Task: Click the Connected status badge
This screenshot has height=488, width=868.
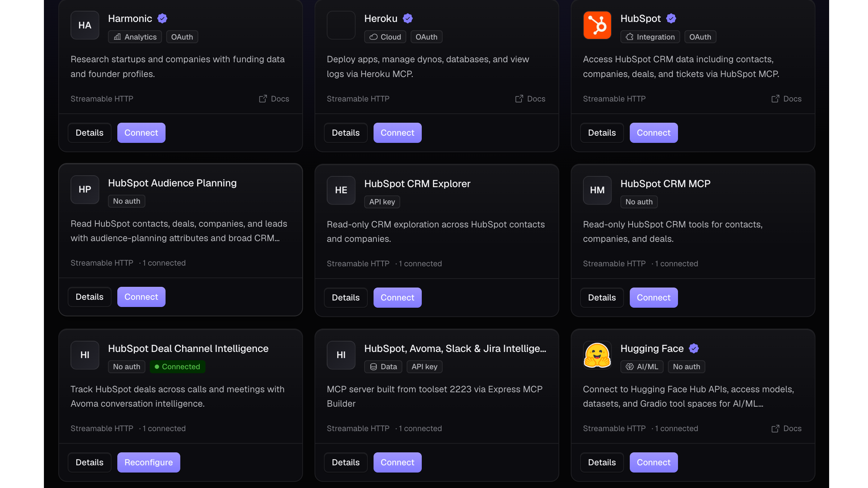Action: [177, 367]
